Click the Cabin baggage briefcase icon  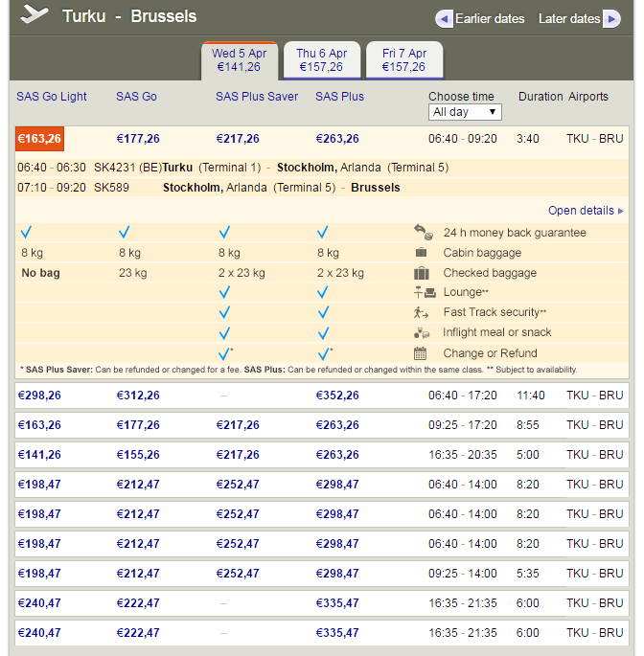coord(422,253)
